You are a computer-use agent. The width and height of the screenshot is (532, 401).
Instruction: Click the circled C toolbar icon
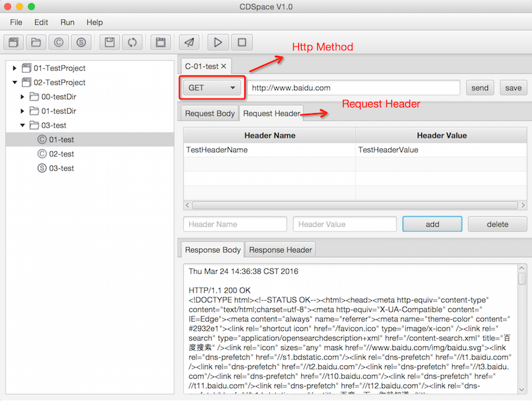[x=59, y=43]
